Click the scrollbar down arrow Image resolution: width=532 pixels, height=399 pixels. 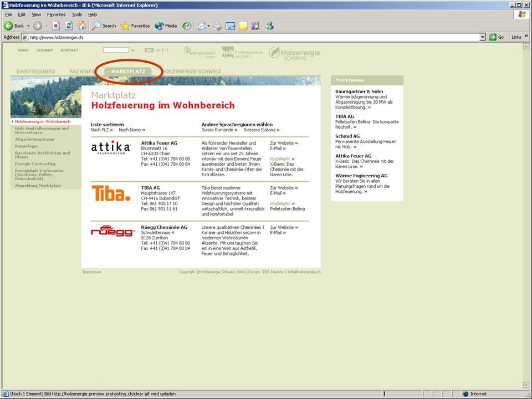coord(526,386)
